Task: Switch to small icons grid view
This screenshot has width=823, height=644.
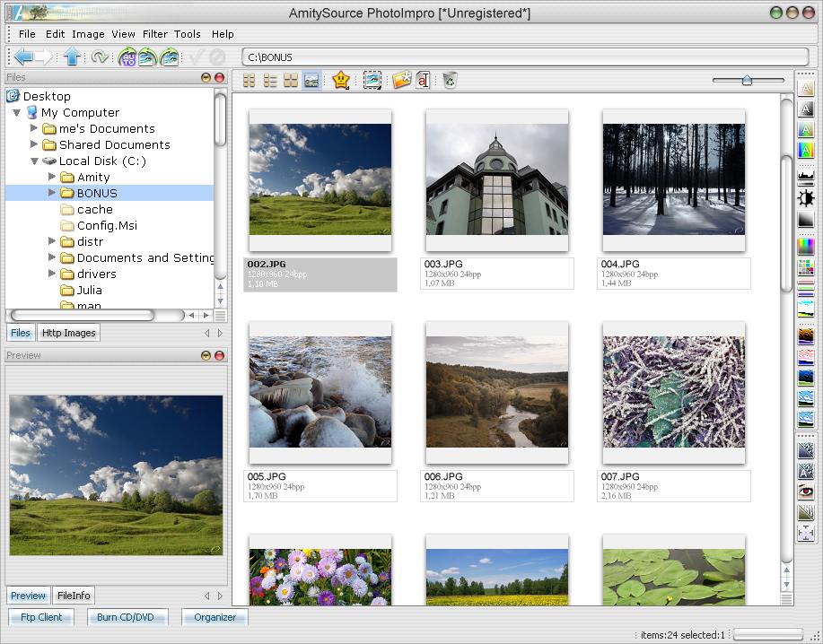Action: pyautogui.click(x=249, y=80)
